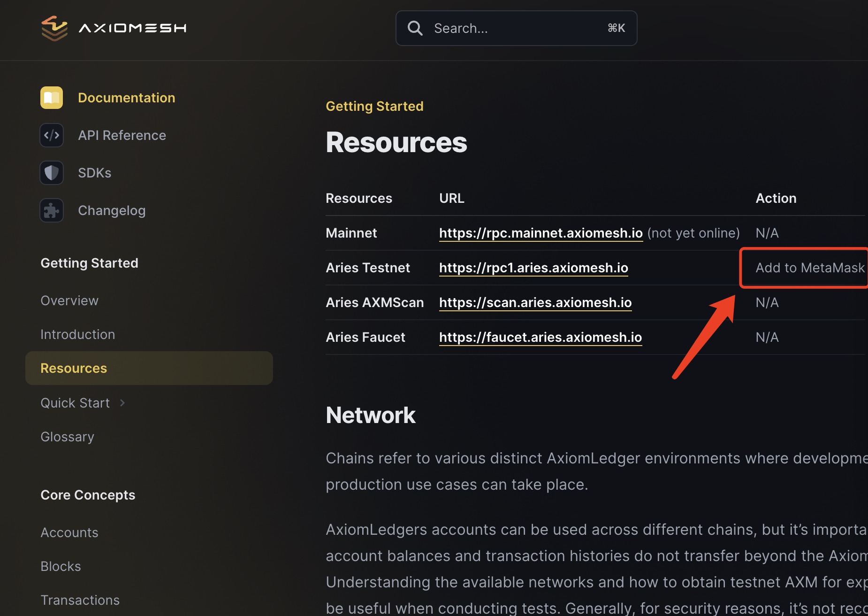
Task: Click the AxiomMesh logo icon
Action: (54, 28)
